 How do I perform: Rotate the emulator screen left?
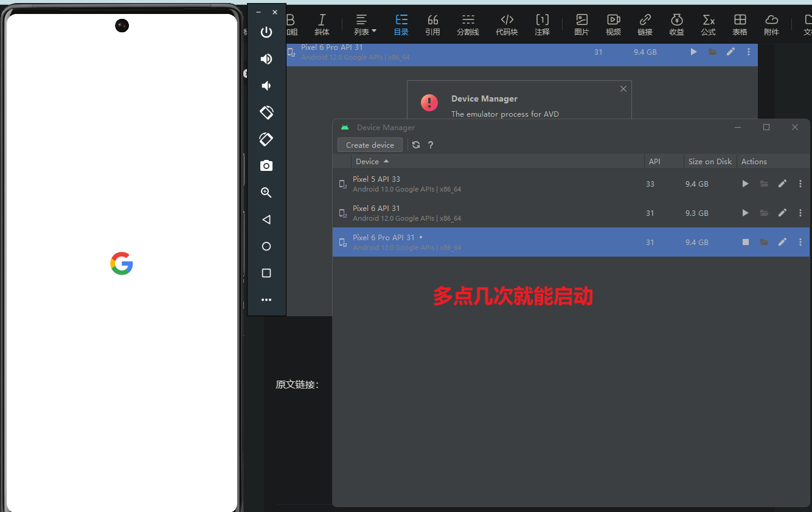tap(266, 112)
